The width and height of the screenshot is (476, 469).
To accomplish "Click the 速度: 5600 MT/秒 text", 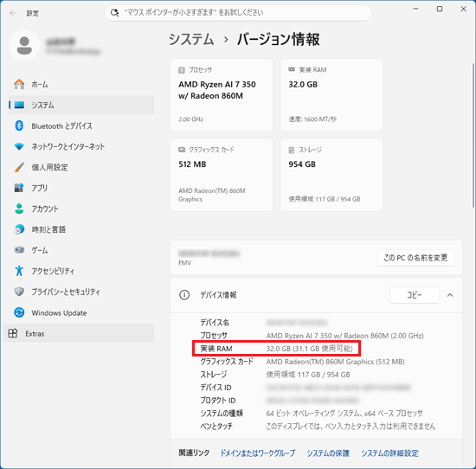I will pyautogui.click(x=312, y=119).
